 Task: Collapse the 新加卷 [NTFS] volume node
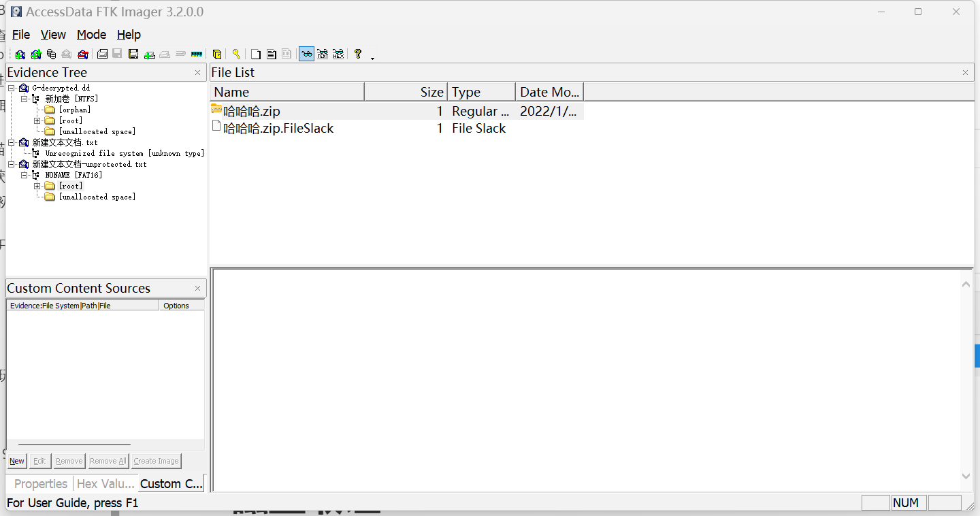pyautogui.click(x=24, y=99)
